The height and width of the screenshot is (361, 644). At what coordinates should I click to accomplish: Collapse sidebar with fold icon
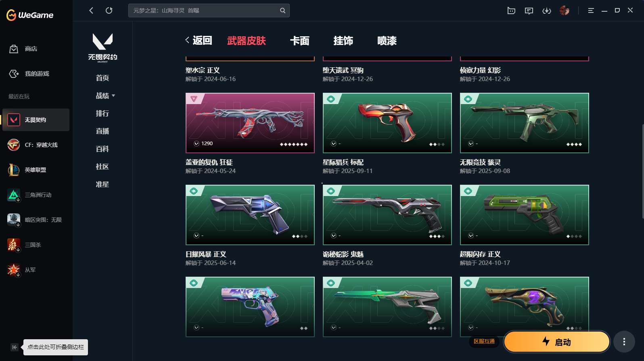15,347
